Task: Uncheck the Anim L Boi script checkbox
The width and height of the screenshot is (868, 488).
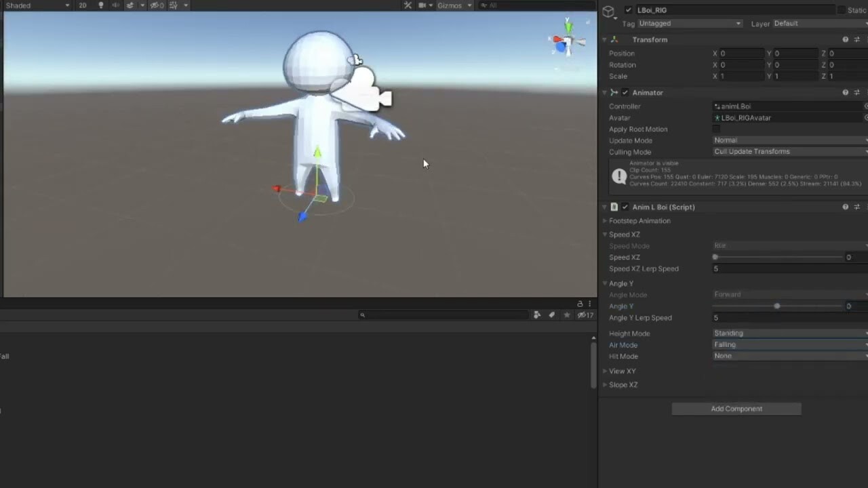Action: click(x=625, y=207)
